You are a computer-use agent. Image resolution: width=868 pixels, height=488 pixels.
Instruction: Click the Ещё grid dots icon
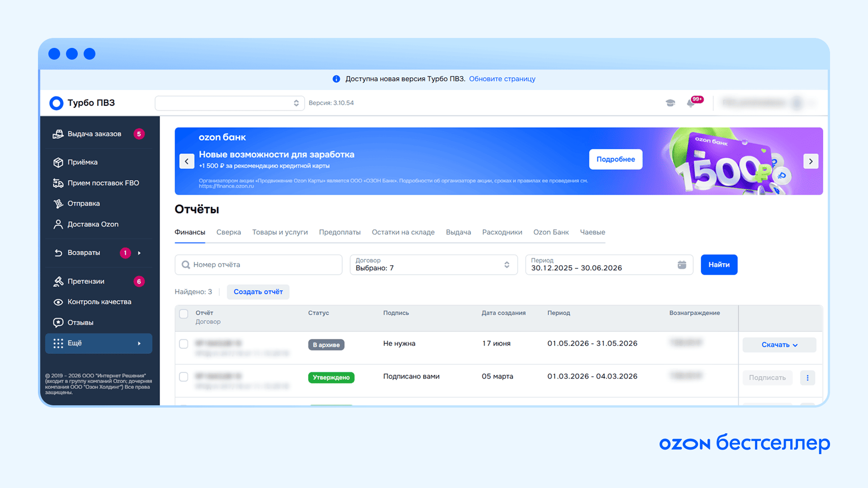pos(58,343)
